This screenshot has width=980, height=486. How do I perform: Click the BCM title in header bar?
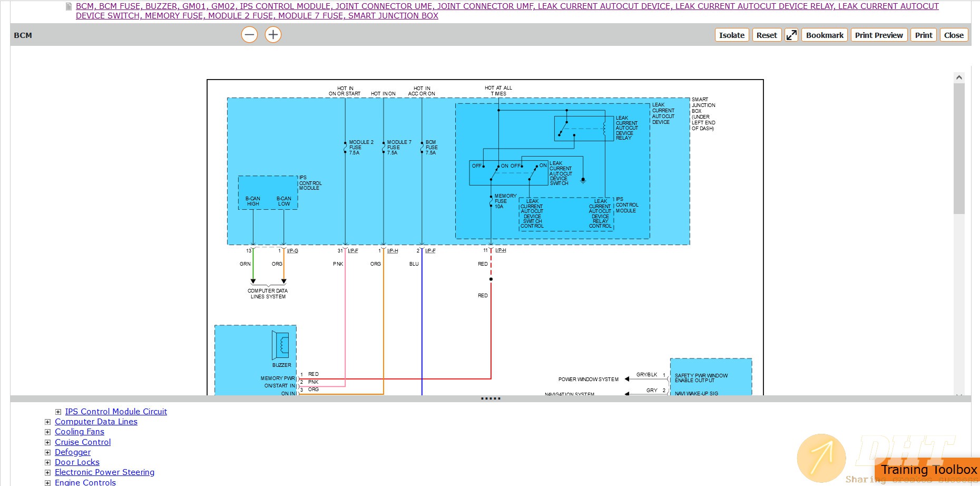tap(23, 35)
